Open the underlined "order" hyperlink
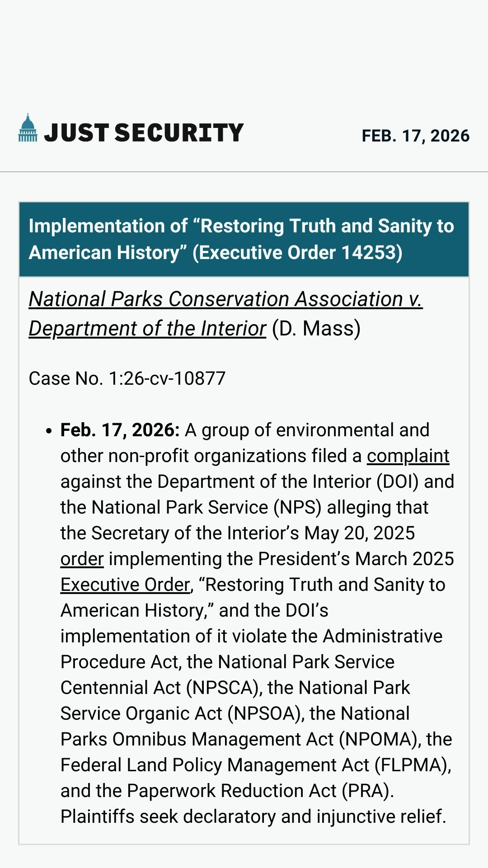The image size is (488, 868). [x=82, y=559]
